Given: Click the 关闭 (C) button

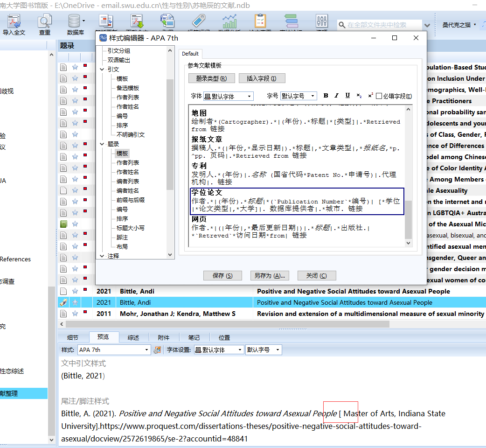Looking at the screenshot, I should pyautogui.click(x=316, y=276).
